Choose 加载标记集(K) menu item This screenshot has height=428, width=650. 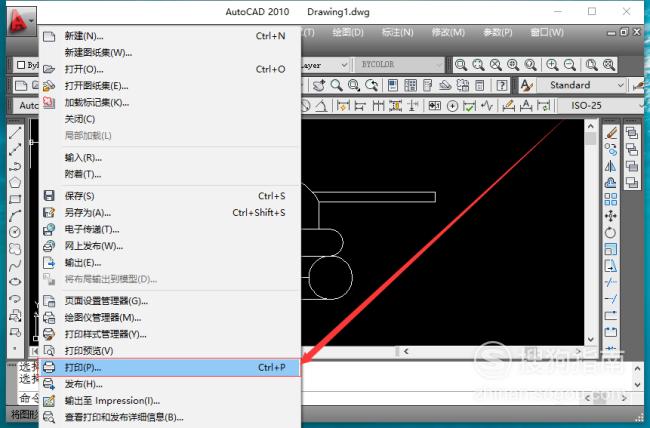[x=170, y=102]
